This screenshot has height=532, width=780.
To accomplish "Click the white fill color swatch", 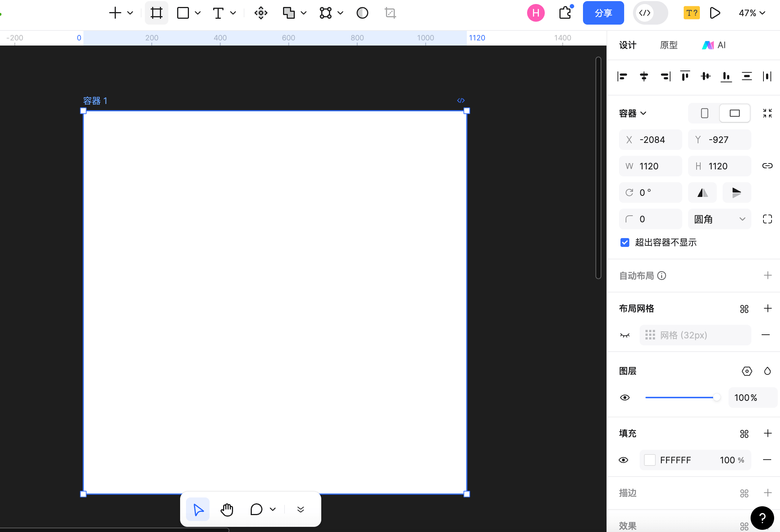I will 650,460.
